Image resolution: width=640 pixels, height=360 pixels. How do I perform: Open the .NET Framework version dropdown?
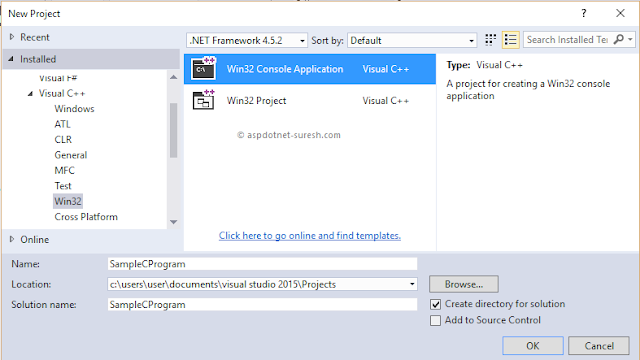click(247, 40)
